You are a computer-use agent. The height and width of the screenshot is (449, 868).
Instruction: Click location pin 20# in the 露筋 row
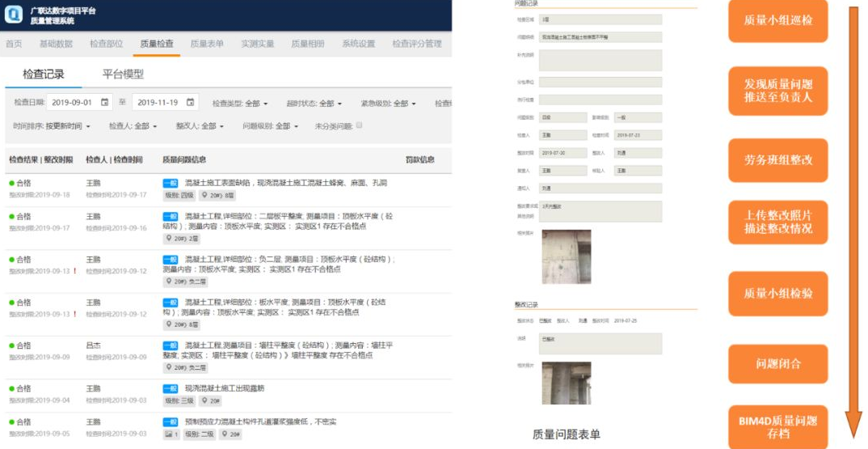tap(211, 400)
